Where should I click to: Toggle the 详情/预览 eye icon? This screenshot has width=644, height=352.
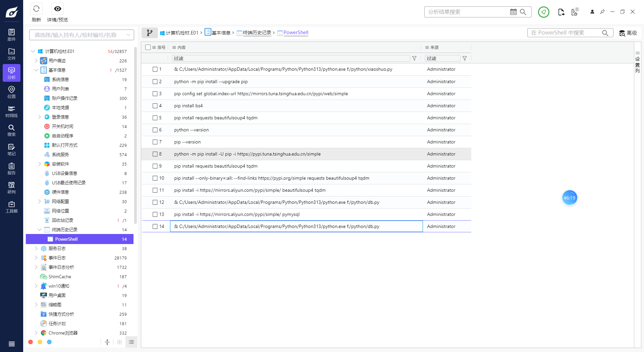tap(57, 9)
